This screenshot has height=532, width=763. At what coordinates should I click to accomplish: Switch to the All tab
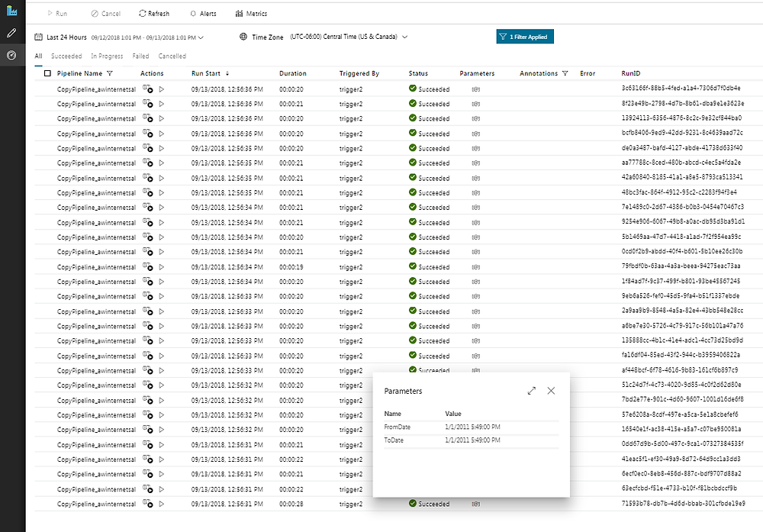pos(38,56)
